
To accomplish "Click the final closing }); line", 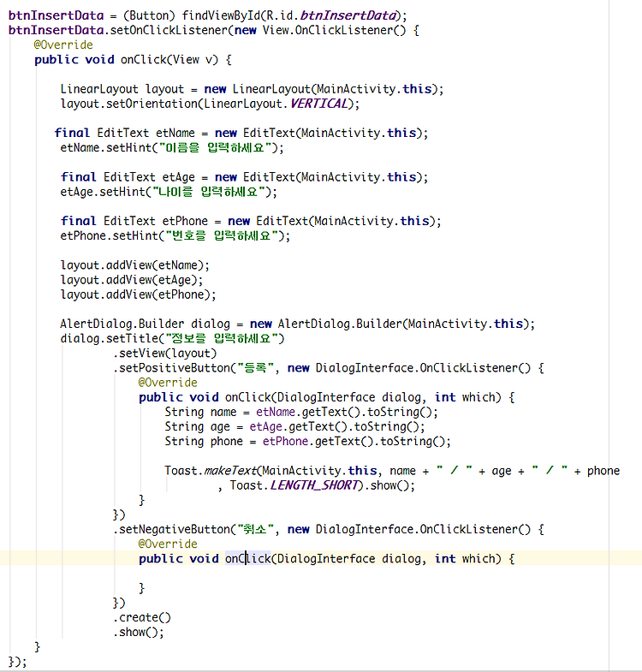I will click(x=17, y=662).
